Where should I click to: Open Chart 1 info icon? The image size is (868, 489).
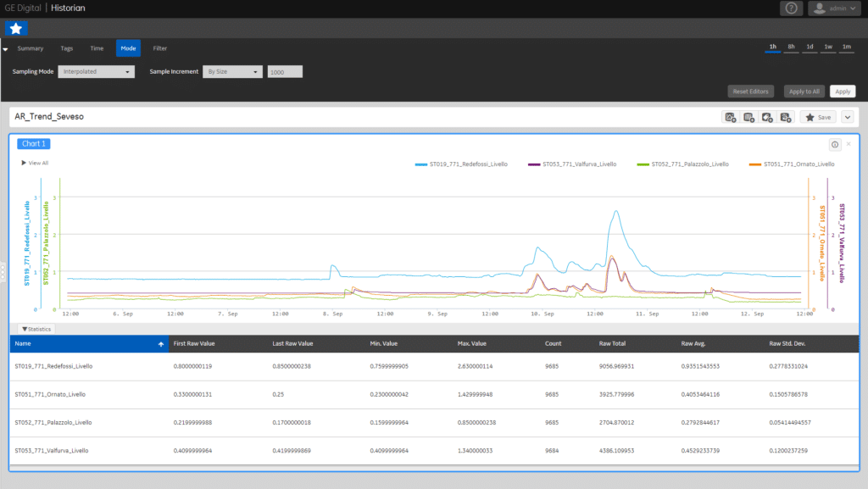[x=835, y=144]
